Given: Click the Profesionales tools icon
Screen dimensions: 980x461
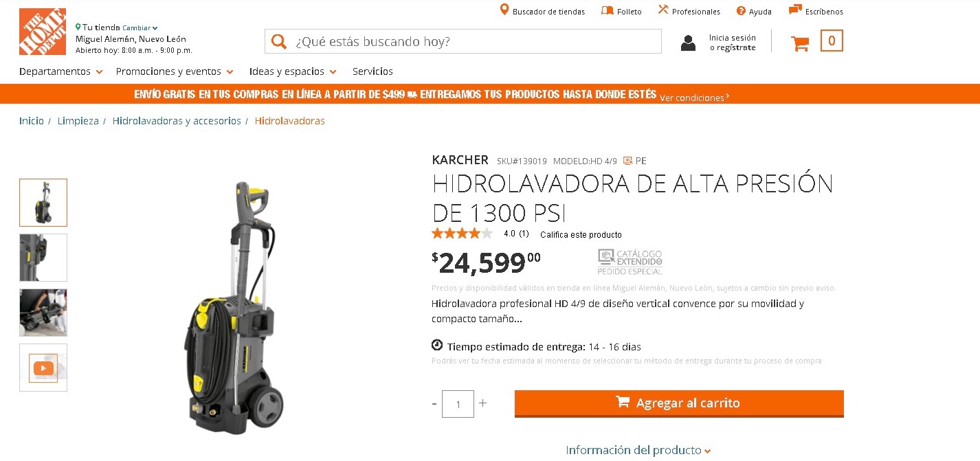Looking at the screenshot, I should click(663, 10).
